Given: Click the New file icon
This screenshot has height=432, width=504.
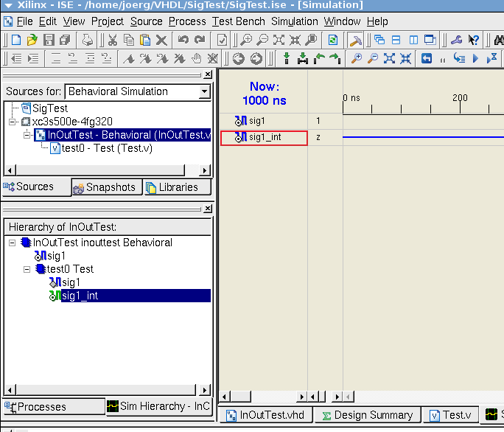Looking at the screenshot, I should pos(15,40).
